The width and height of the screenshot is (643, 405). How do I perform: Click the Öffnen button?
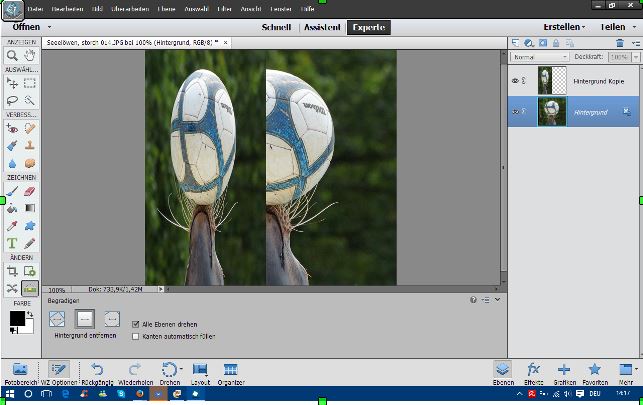click(26, 27)
